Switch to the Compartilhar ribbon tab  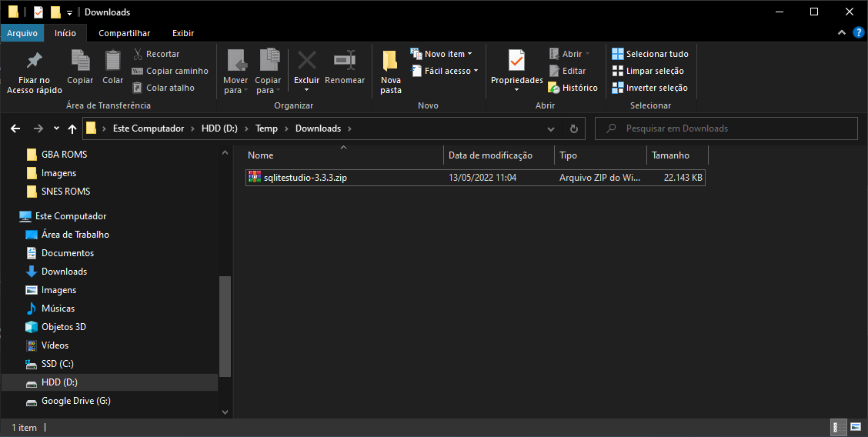tap(124, 33)
